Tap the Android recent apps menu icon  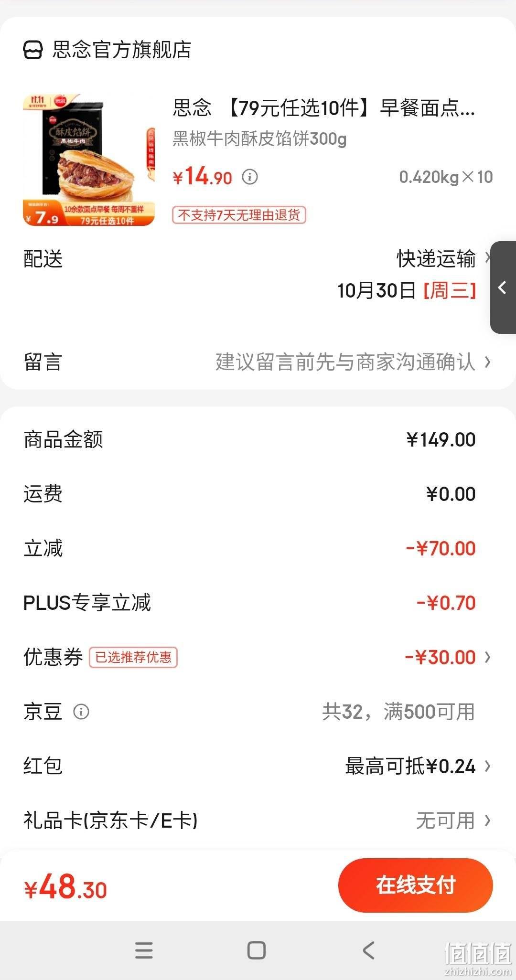pyautogui.click(x=144, y=950)
